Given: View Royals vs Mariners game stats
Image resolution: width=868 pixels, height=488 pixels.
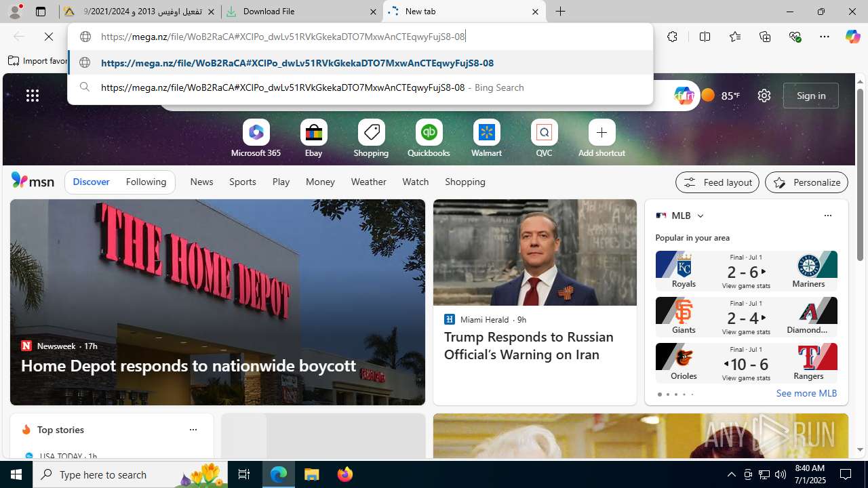Looking at the screenshot, I should point(746,286).
